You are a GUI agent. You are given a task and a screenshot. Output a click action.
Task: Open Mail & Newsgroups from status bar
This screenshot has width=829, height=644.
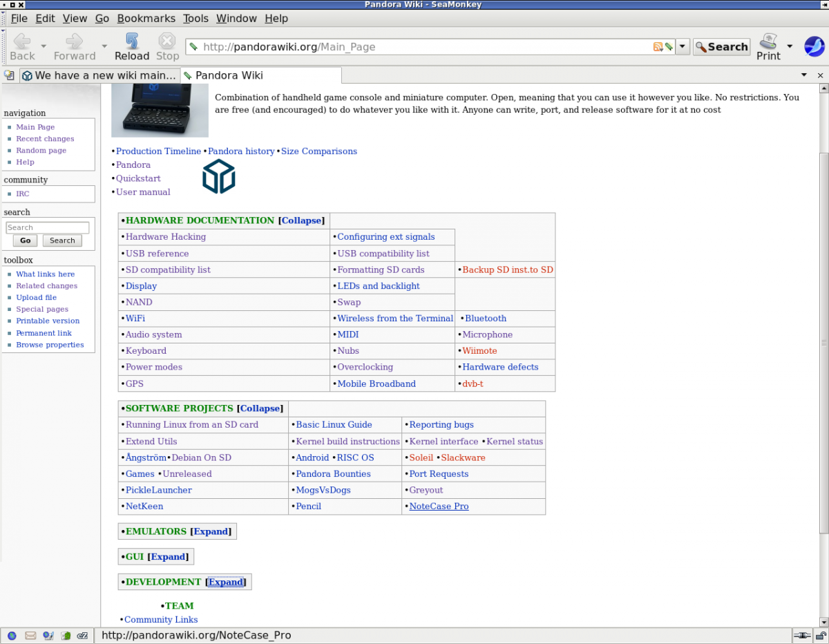point(30,636)
